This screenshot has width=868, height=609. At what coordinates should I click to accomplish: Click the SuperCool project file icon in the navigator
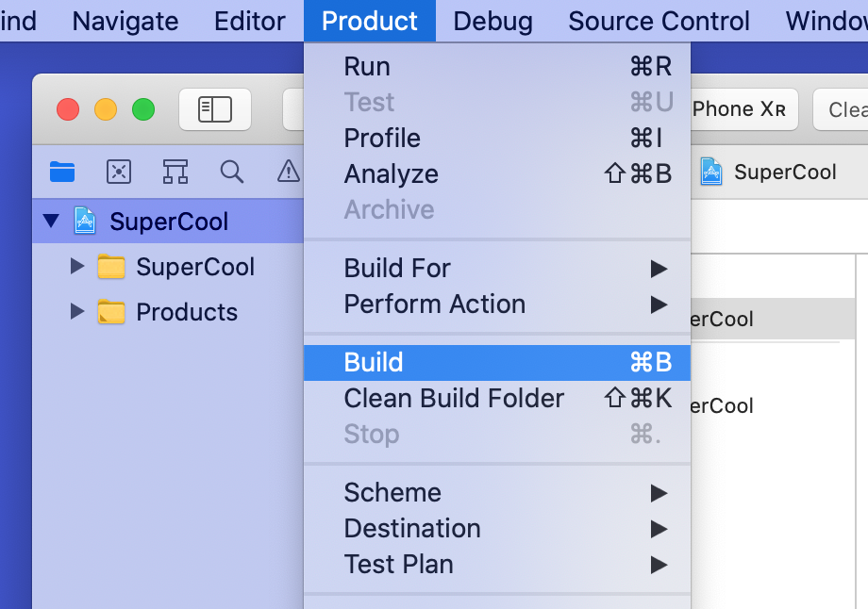click(x=85, y=222)
